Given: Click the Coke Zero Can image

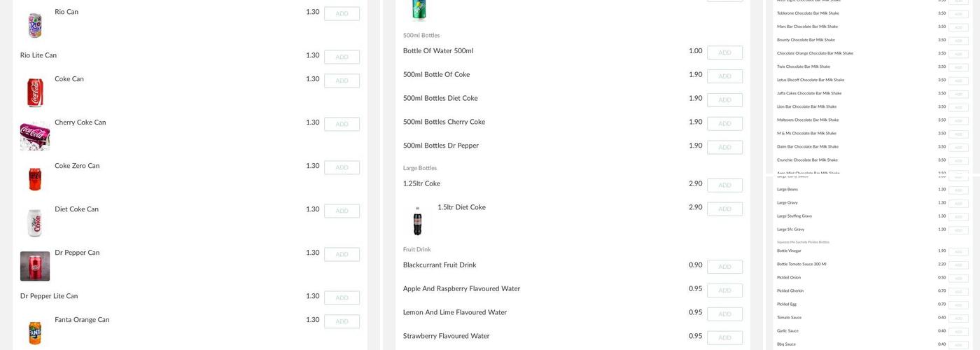Looking at the screenshot, I should [35, 179].
